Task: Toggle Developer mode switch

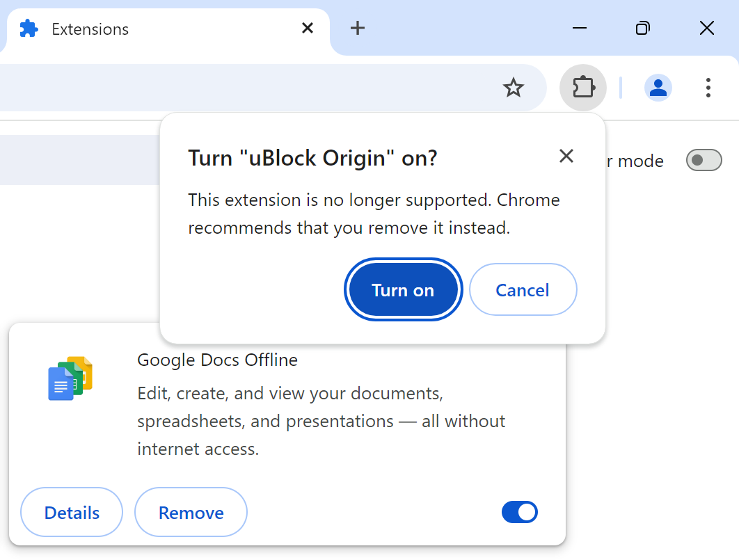Action: point(704,161)
